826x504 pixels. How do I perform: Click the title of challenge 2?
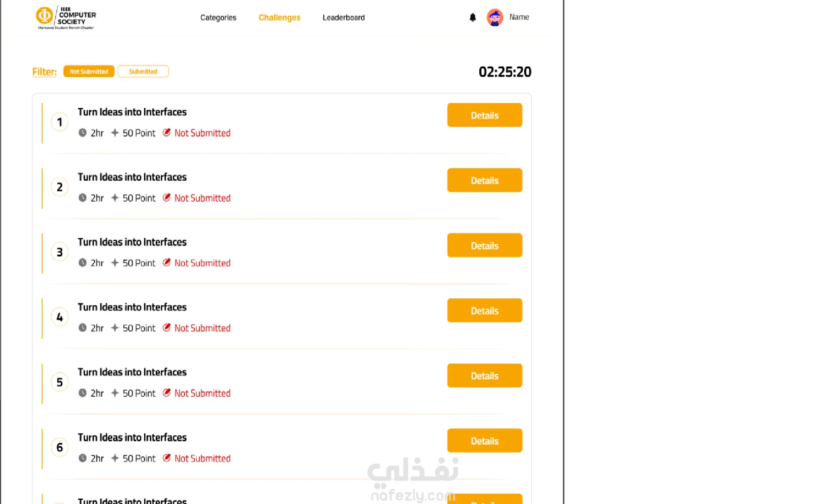pyautogui.click(x=132, y=177)
